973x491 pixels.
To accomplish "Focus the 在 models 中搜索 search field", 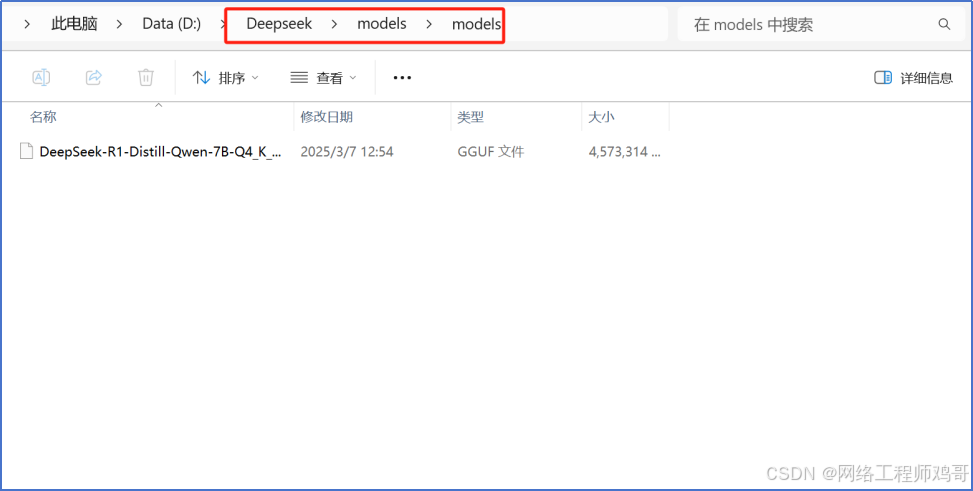I will click(x=821, y=24).
